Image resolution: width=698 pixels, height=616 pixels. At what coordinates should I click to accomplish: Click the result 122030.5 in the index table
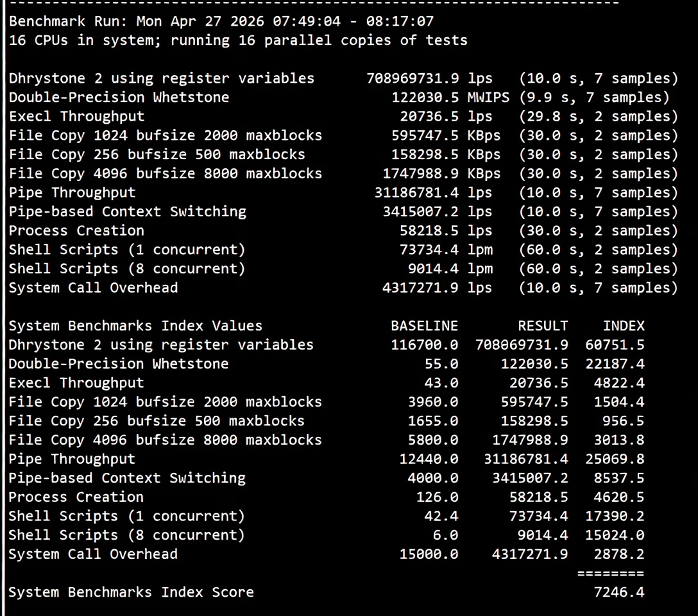(534, 364)
